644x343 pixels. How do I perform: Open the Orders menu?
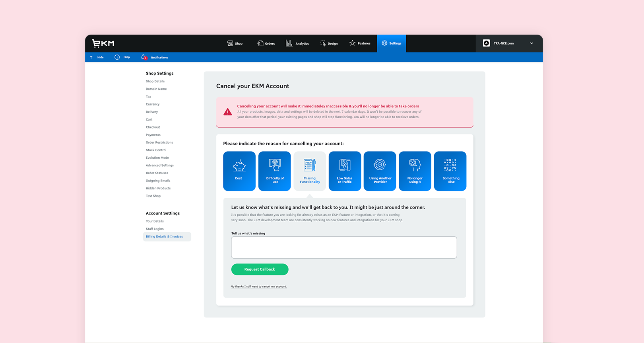pos(266,43)
